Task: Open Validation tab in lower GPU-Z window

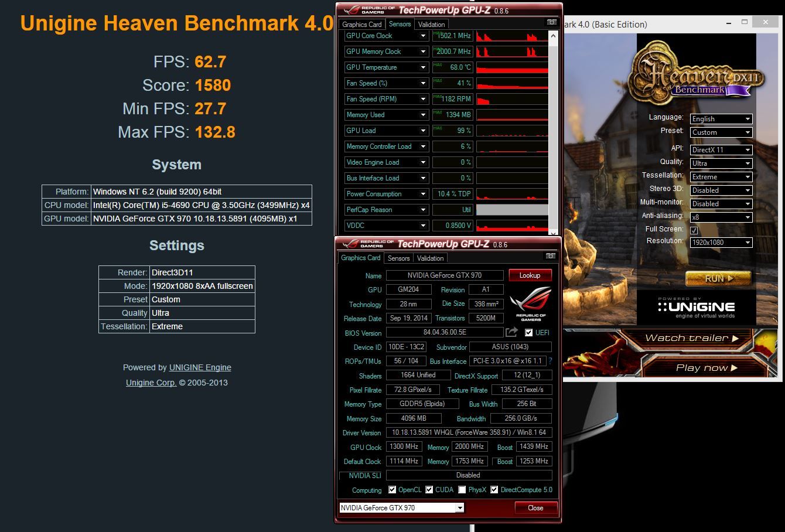Action: tap(431, 258)
